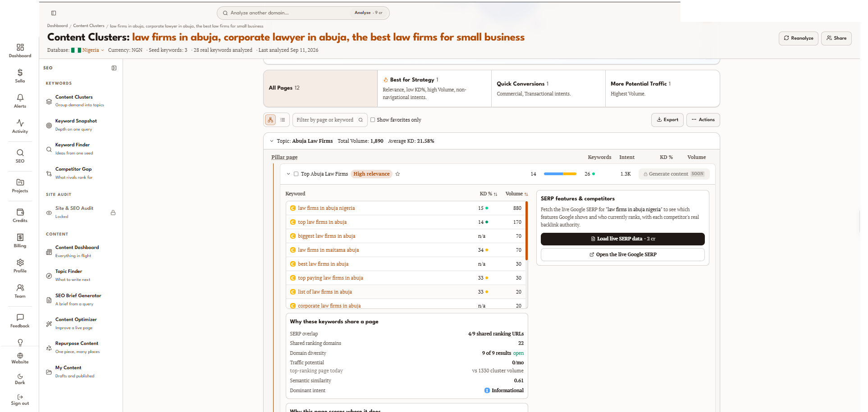Open the live Google SERP
868x412 pixels.
click(x=623, y=255)
